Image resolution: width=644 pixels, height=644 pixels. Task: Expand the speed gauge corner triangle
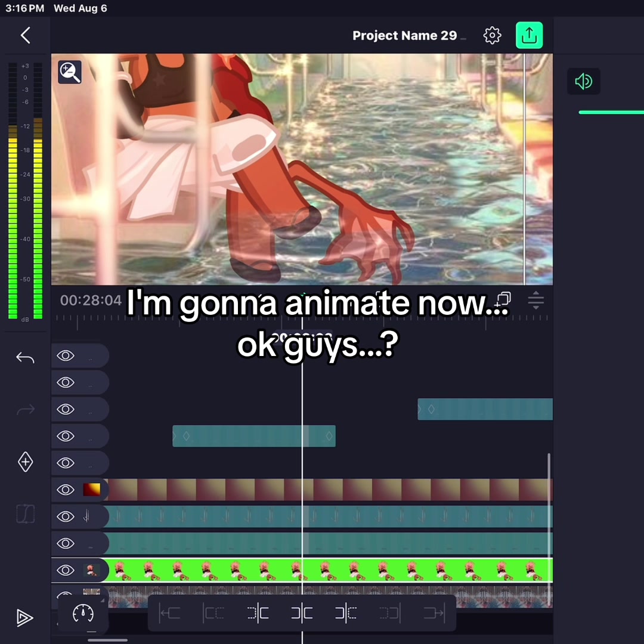coord(103,601)
